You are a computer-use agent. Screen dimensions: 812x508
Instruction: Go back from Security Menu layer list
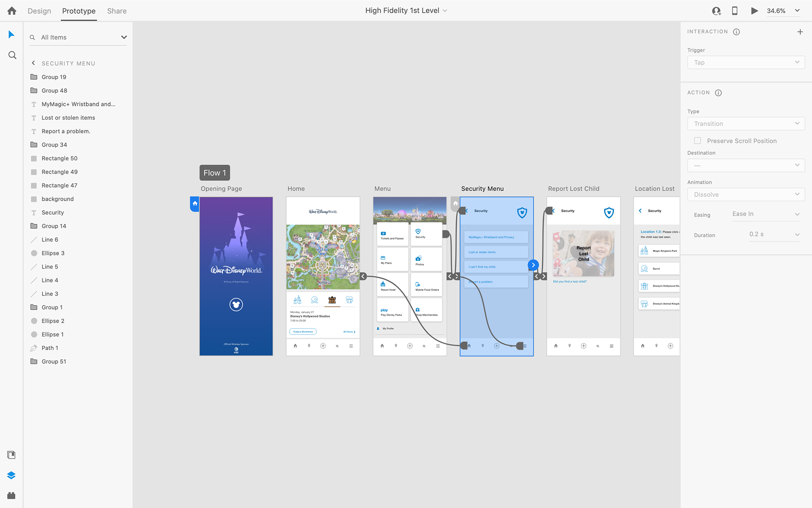tap(33, 63)
